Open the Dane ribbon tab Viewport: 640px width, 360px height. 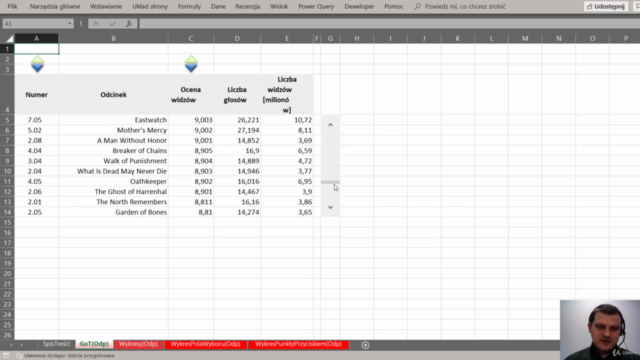[218, 7]
